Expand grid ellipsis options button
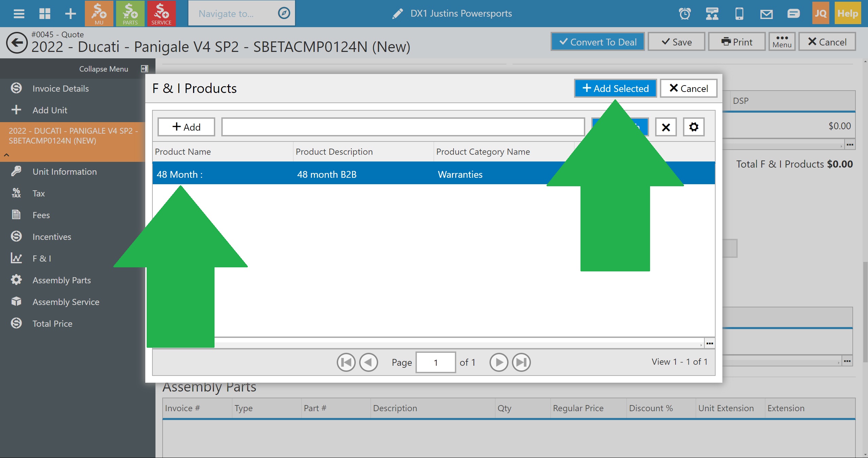The height and width of the screenshot is (458, 868). (709, 343)
